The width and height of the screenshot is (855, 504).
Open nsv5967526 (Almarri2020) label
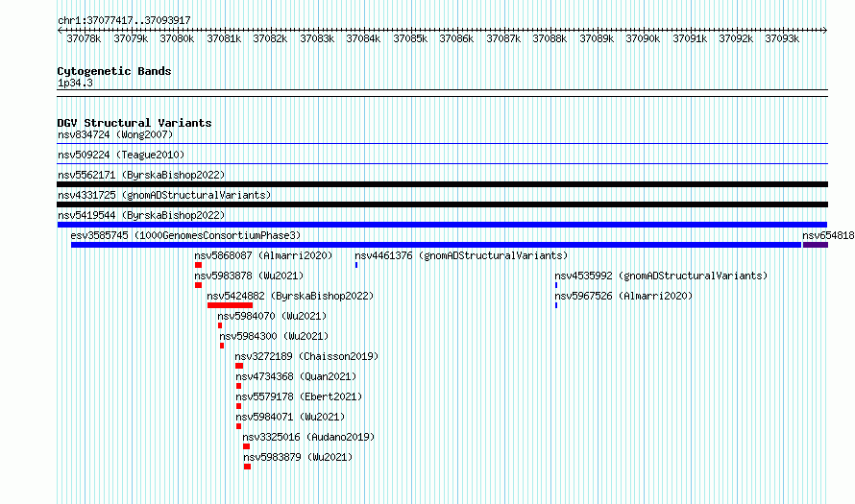pos(623,296)
